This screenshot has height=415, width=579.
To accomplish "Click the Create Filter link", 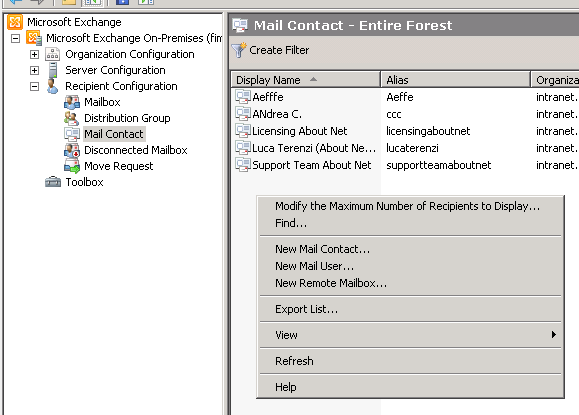I will click(x=279, y=50).
